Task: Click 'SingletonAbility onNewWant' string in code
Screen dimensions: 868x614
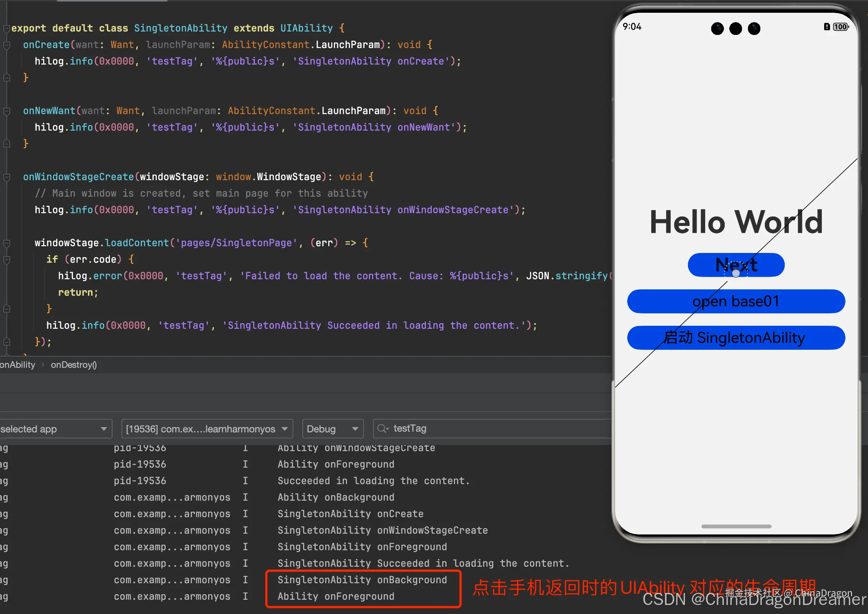Action: point(374,128)
